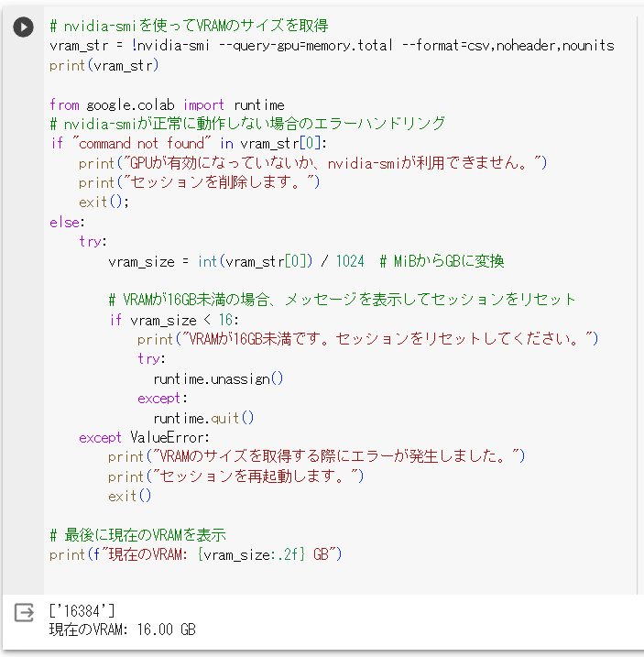Click the 'else:' keyword line
This screenshot has width=644, height=657.
[x=68, y=222]
